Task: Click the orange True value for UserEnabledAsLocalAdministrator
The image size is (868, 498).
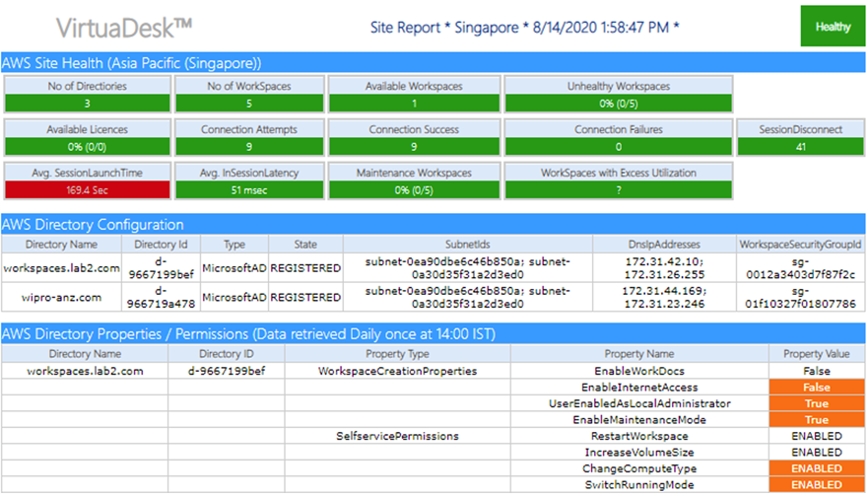Action: [x=817, y=402]
